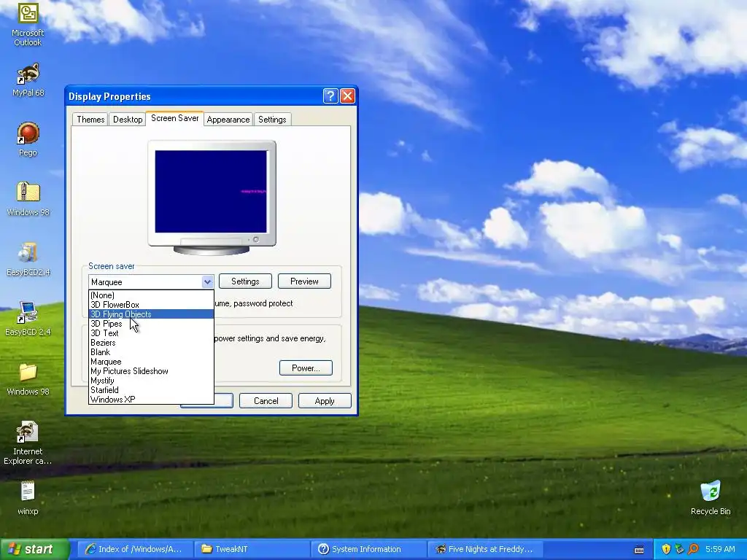
Task: Choose Marquee in the dropdown list
Action: (151, 362)
